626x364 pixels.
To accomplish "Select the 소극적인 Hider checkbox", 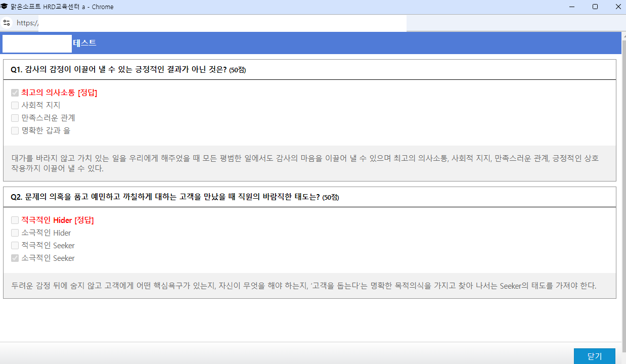I will pos(15,233).
